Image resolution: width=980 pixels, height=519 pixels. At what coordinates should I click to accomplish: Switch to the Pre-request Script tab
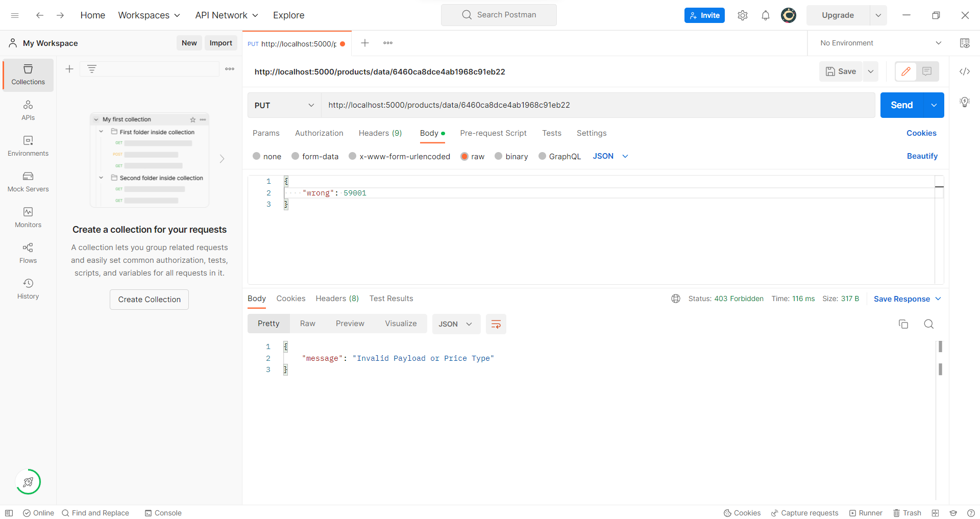(493, 133)
